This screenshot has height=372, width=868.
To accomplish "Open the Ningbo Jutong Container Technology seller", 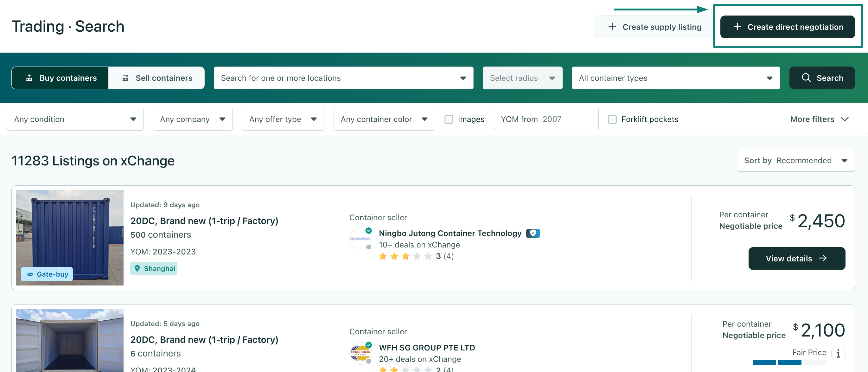I will pos(450,233).
